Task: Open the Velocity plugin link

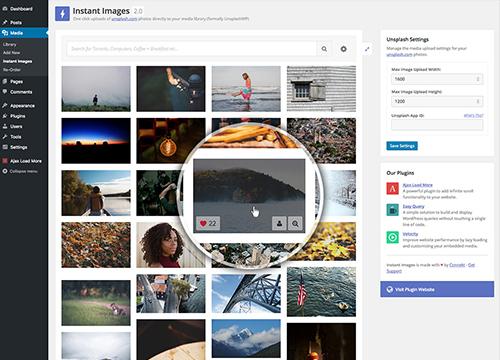Action: [x=410, y=234]
